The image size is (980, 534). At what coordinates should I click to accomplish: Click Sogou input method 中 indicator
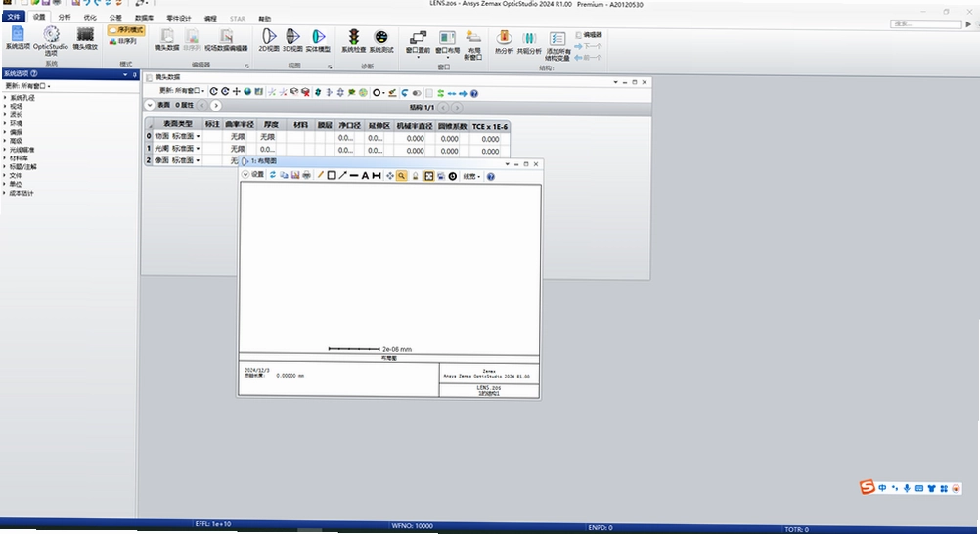click(x=882, y=488)
